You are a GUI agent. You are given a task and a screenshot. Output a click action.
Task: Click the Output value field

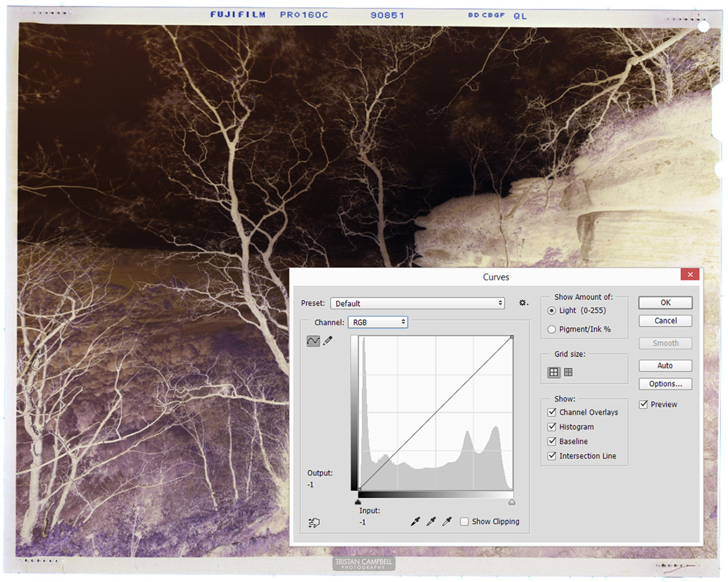[310, 485]
